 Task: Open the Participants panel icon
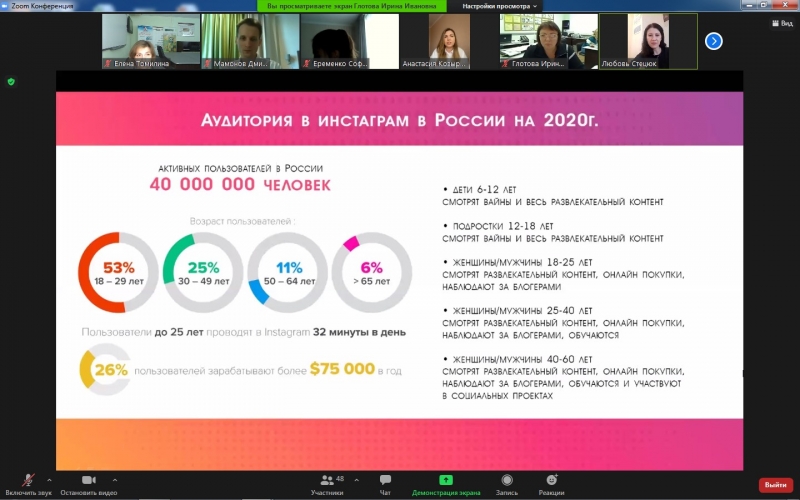tap(327, 480)
